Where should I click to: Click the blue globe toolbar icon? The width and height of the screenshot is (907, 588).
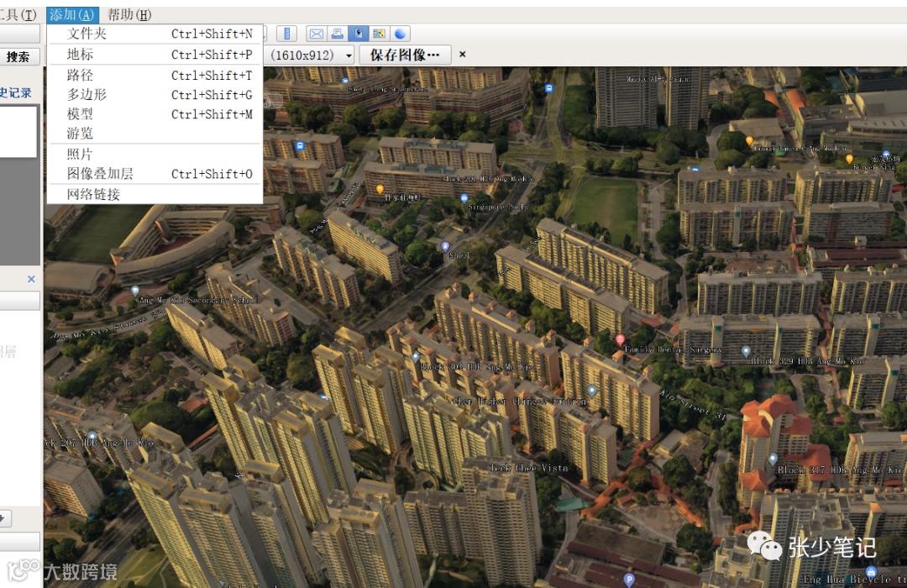(400, 34)
